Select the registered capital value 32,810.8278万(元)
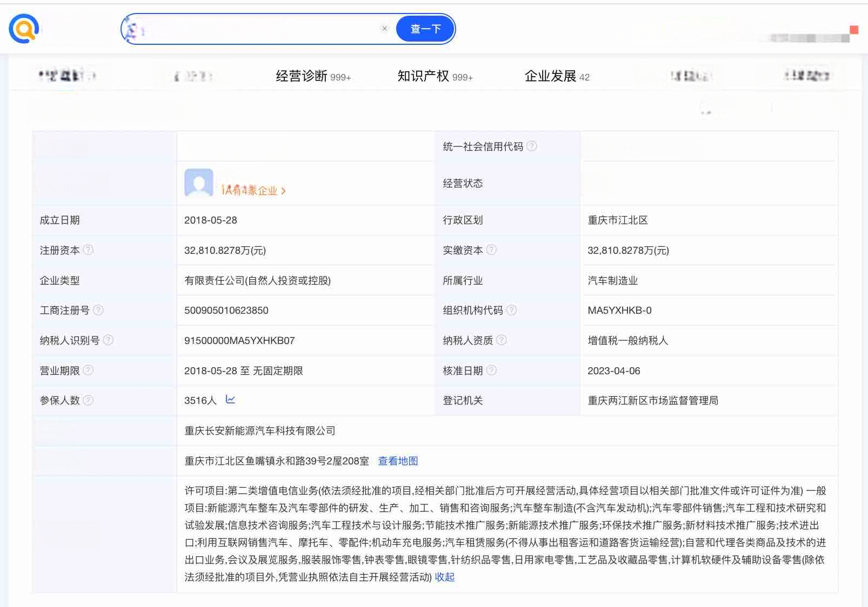Screen dimensions: 868x607 point(225,251)
